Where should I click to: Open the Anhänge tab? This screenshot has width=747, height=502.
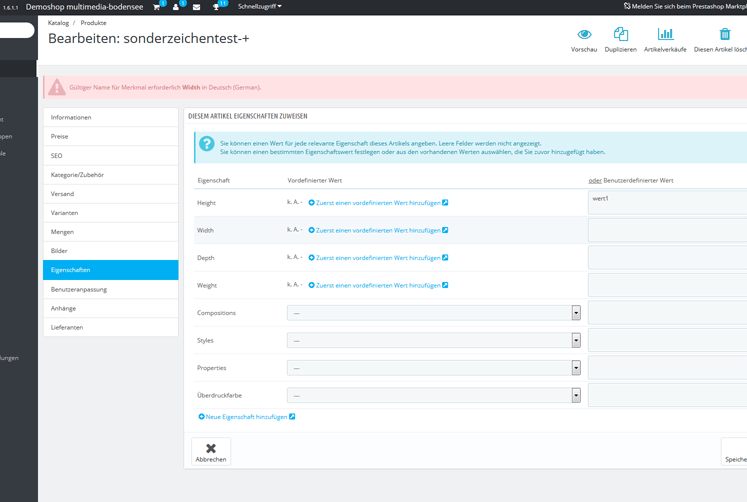tap(111, 309)
